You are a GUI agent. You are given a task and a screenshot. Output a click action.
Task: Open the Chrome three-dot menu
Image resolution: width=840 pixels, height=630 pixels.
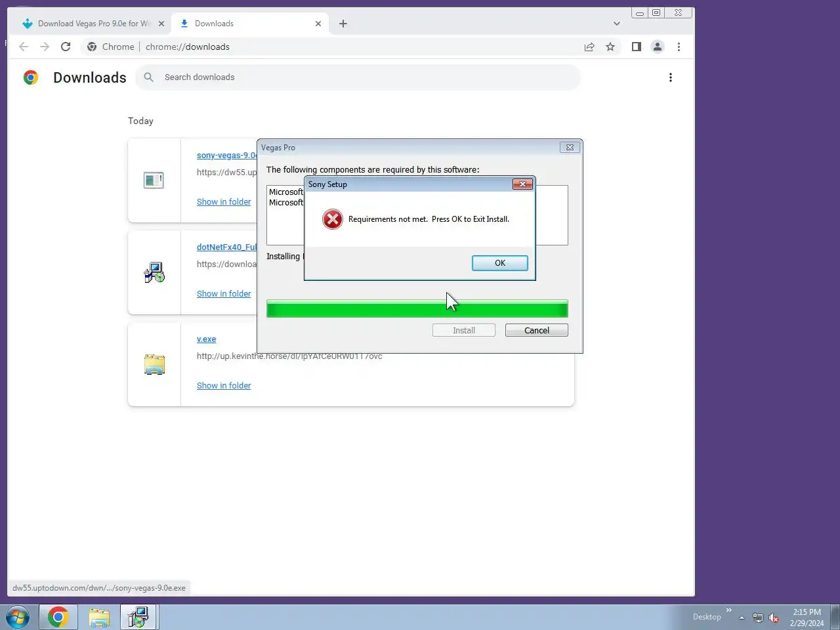tap(679, 47)
